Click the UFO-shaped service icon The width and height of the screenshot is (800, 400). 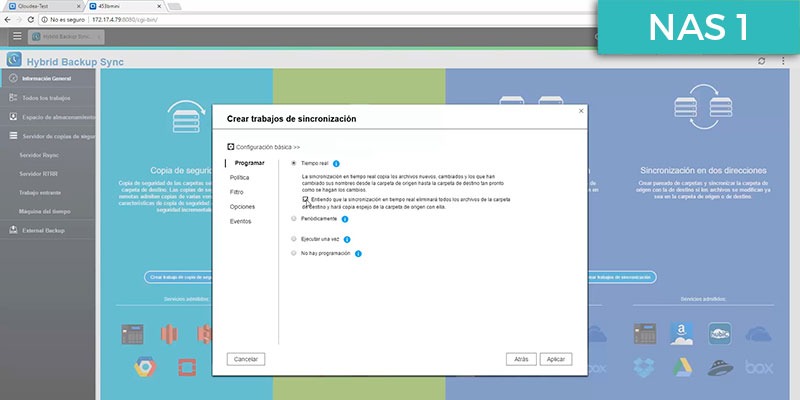pyautogui.click(x=720, y=367)
